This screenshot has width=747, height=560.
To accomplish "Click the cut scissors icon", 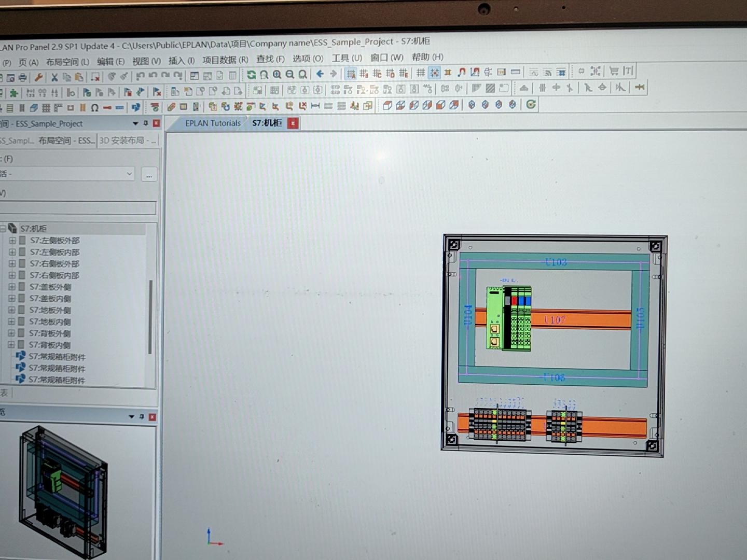I will coord(54,78).
